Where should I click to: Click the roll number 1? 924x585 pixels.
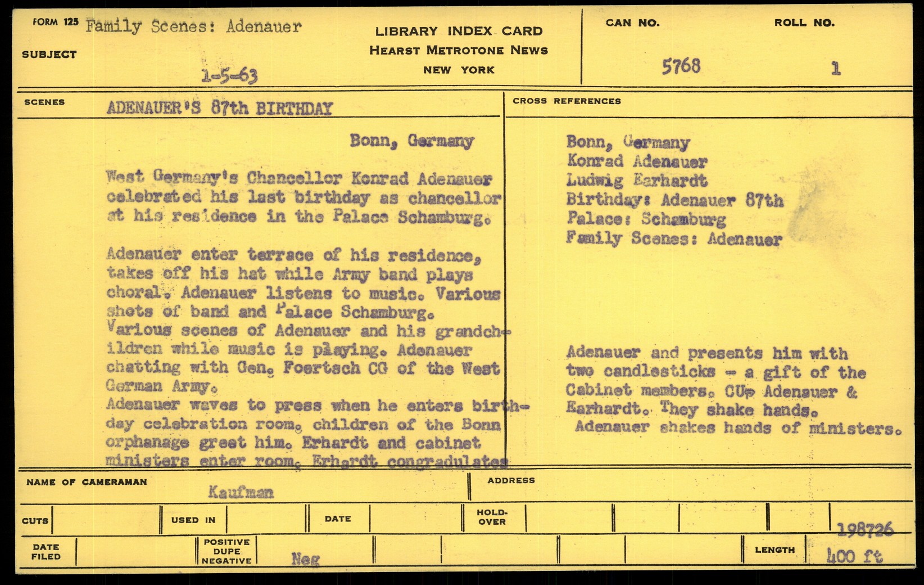pos(836,69)
